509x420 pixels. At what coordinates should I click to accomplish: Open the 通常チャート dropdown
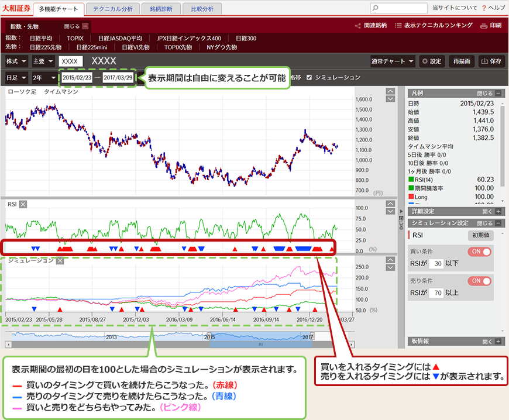pos(392,61)
